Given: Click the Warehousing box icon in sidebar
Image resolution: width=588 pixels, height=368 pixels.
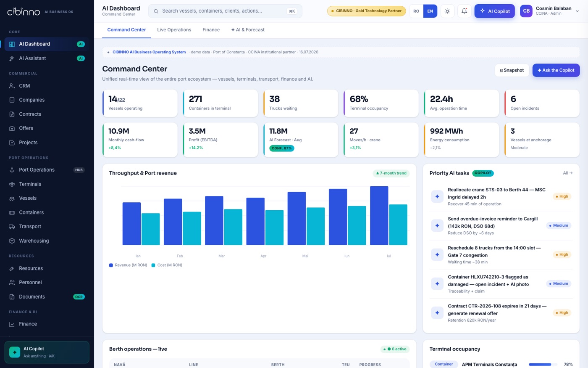Looking at the screenshot, I should point(12,241).
